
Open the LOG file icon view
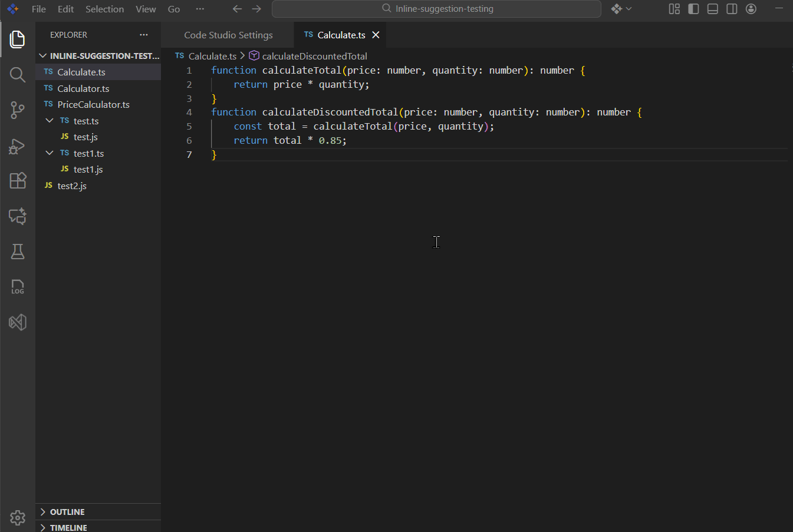(x=18, y=287)
